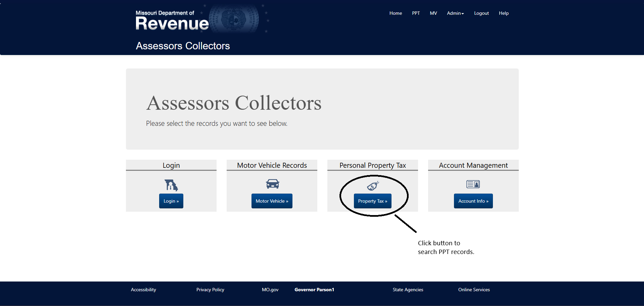Open the Accessibility footer link
644x306 pixels.
[x=143, y=290]
